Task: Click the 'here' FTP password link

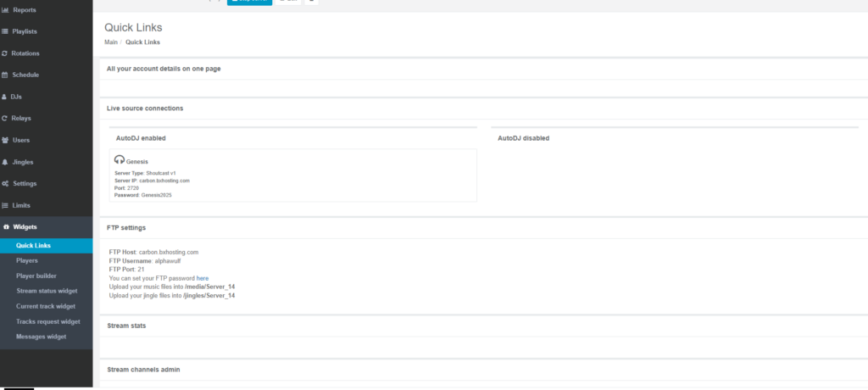Action: coord(203,278)
